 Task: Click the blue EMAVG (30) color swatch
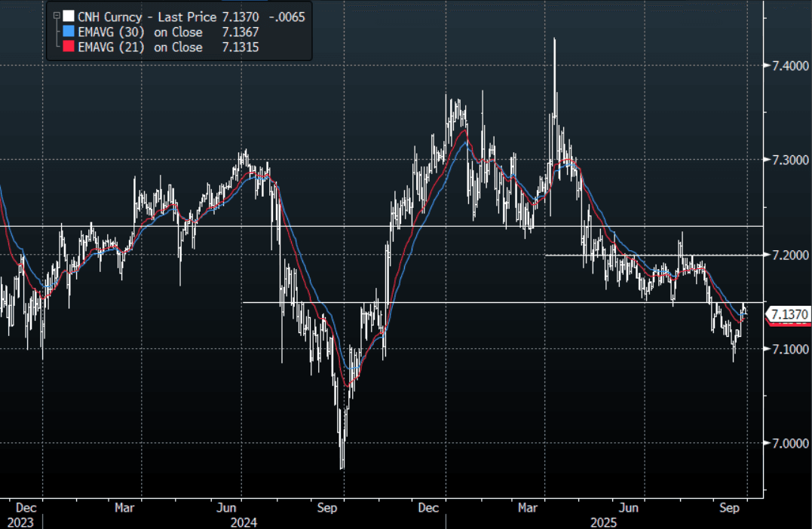69,32
